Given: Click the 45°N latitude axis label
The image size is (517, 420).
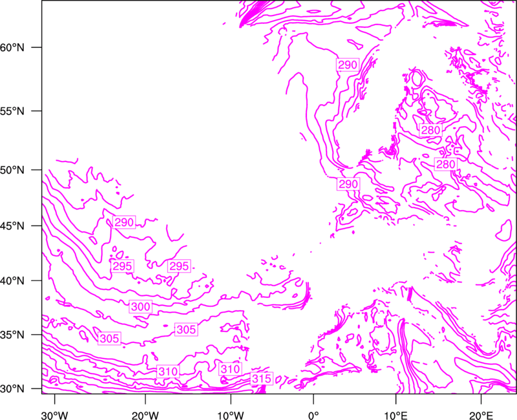Looking at the screenshot, I should (x=12, y=226).
